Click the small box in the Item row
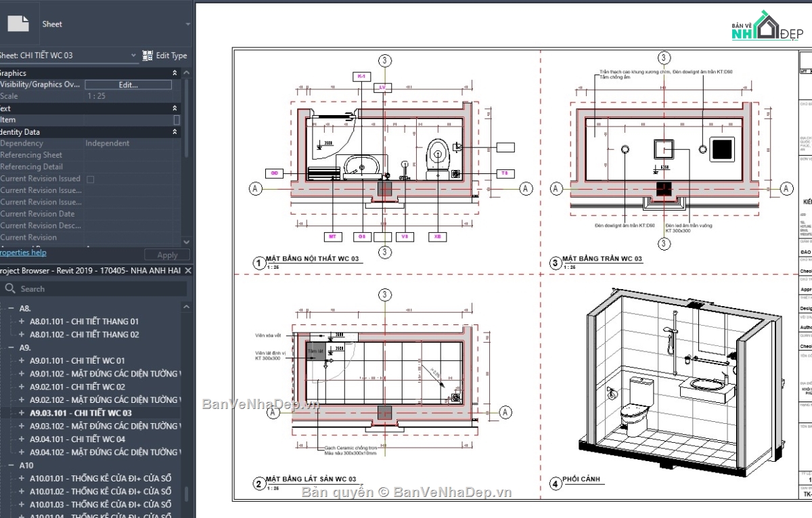The image size is (812, 518). coord(177,120)
